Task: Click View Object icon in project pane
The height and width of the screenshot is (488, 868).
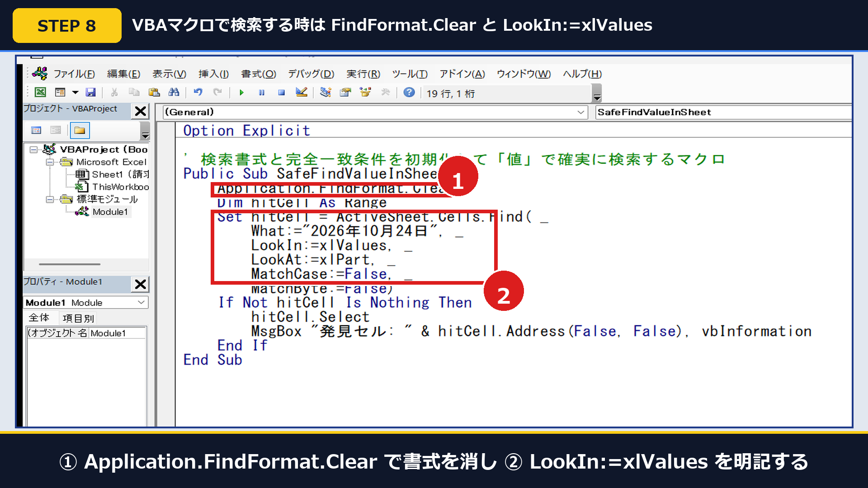Action: (x=56, y=131)
